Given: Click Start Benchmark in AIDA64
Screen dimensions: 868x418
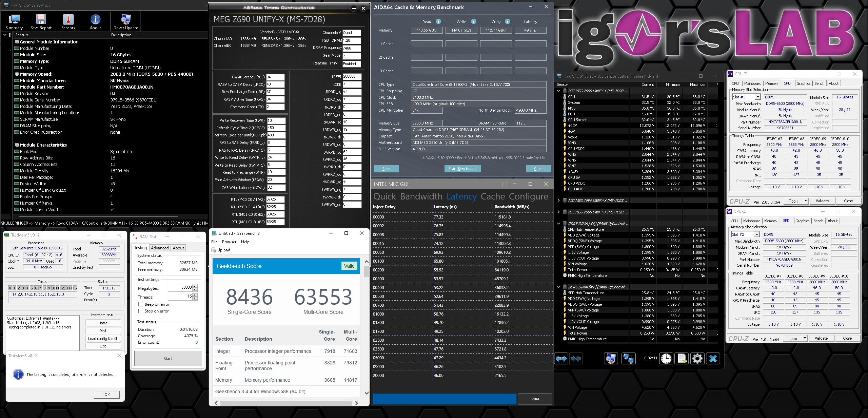Looking at the screenshot, I should [462, 169].
